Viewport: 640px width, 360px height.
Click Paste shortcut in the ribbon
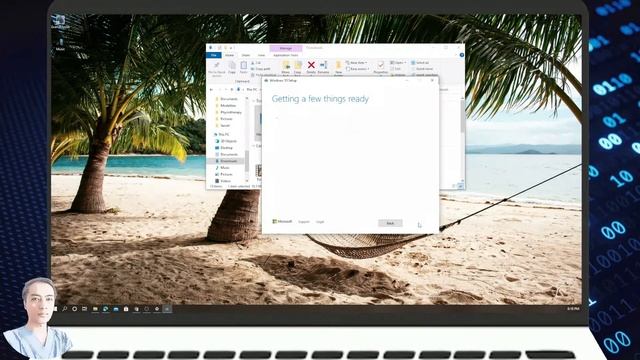(x=265, y=75)
